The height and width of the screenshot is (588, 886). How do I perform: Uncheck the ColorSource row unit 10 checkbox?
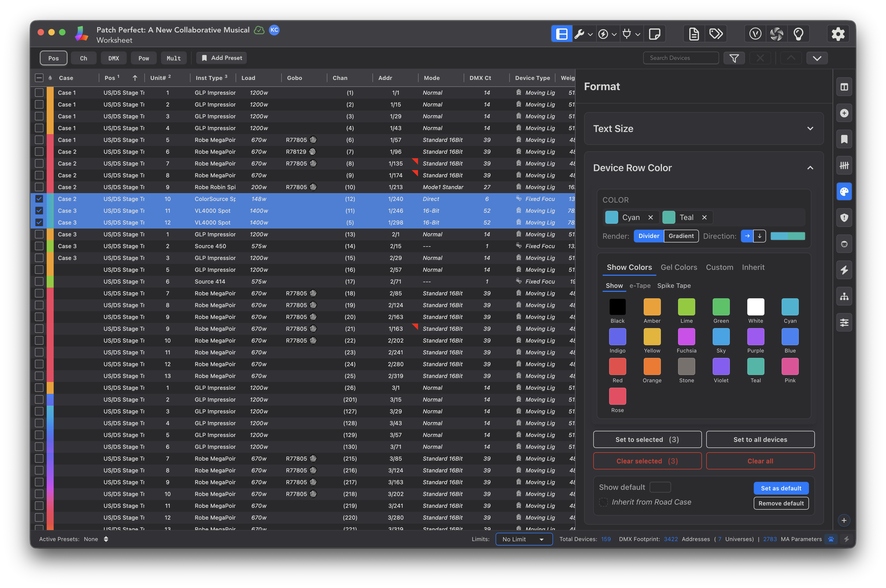coord(39,199)
